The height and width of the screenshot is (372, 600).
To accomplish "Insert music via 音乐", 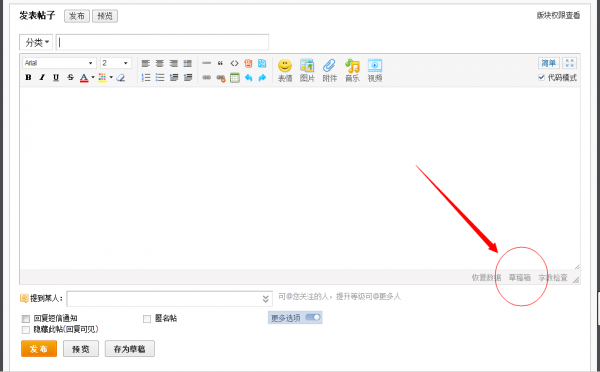I will pos(352,70).
